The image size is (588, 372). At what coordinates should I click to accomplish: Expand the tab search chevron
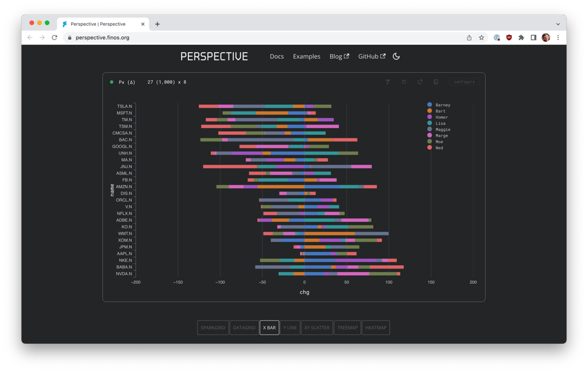coord(558,24)
